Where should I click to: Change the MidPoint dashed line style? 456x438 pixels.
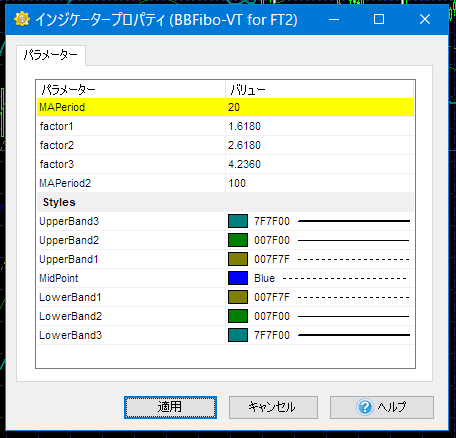(x=345, y=278)
